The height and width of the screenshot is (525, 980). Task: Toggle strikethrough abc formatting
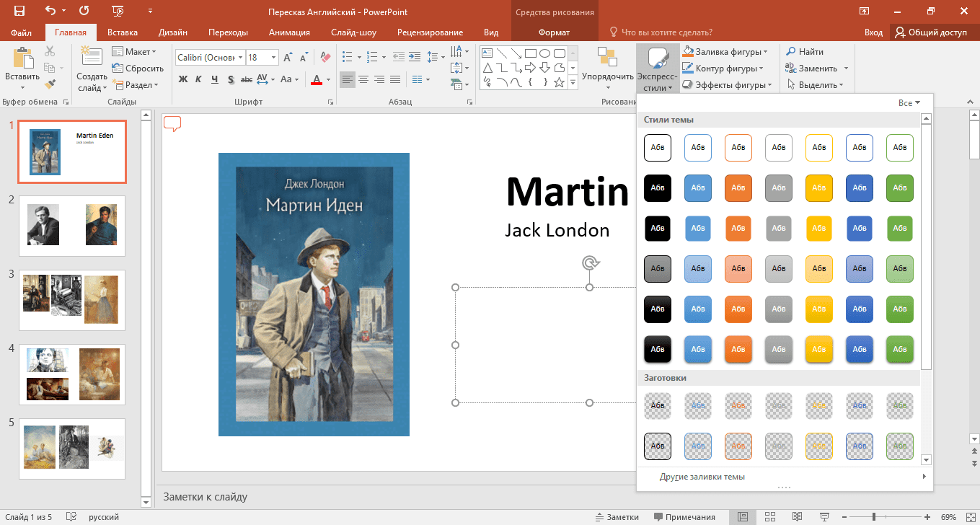247,79
